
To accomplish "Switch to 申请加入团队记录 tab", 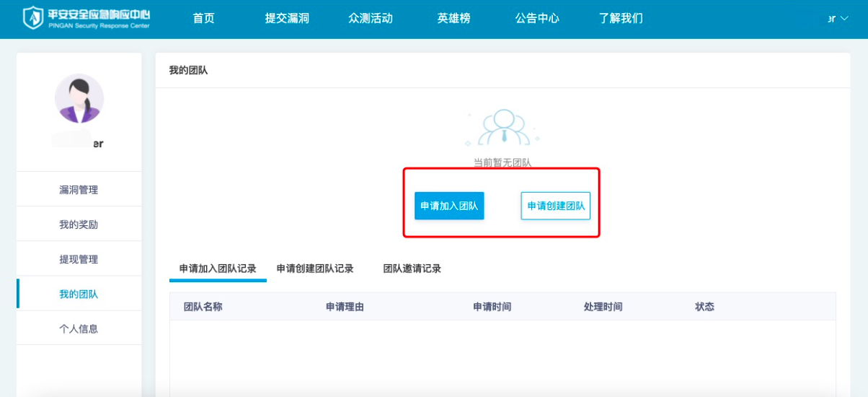I will coord(218,269).
